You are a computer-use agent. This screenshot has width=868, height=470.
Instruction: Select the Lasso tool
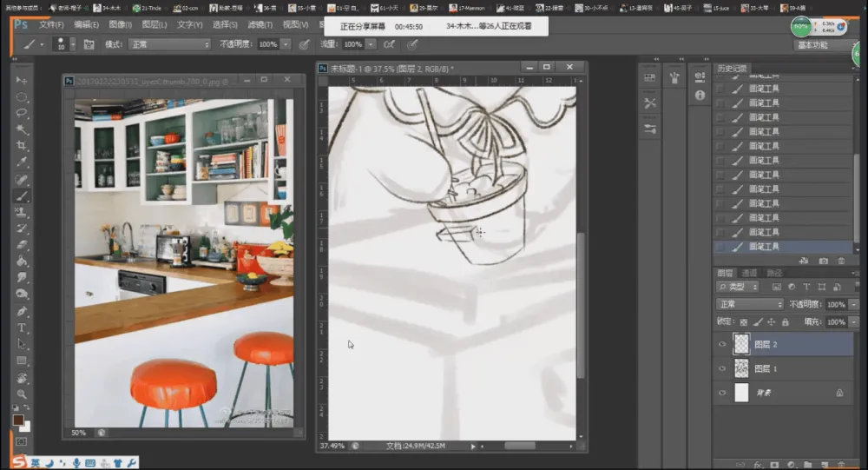point(22,113)
